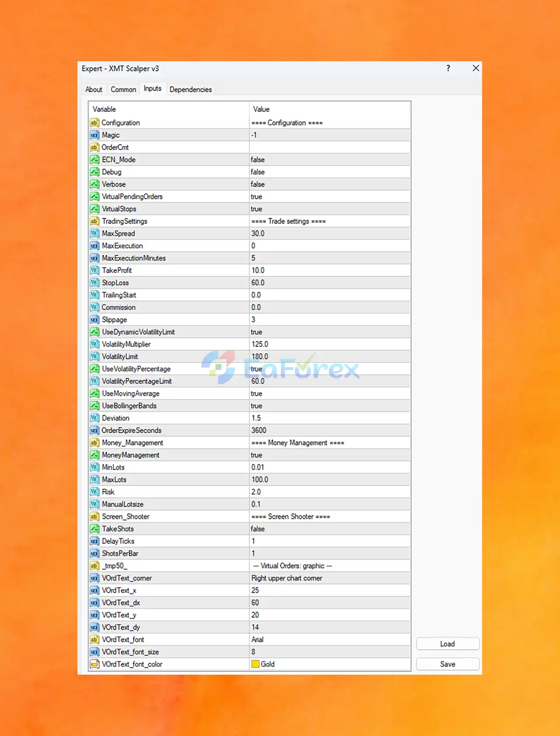Click the VolatilityPercentageLimit variable name
560x736 pixels.
click(137, 381)
